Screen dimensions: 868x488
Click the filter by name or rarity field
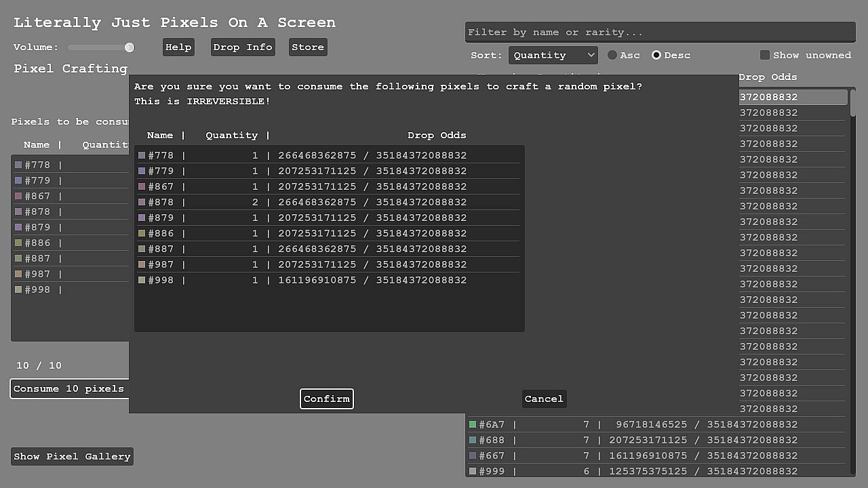[x=660, y=32]
